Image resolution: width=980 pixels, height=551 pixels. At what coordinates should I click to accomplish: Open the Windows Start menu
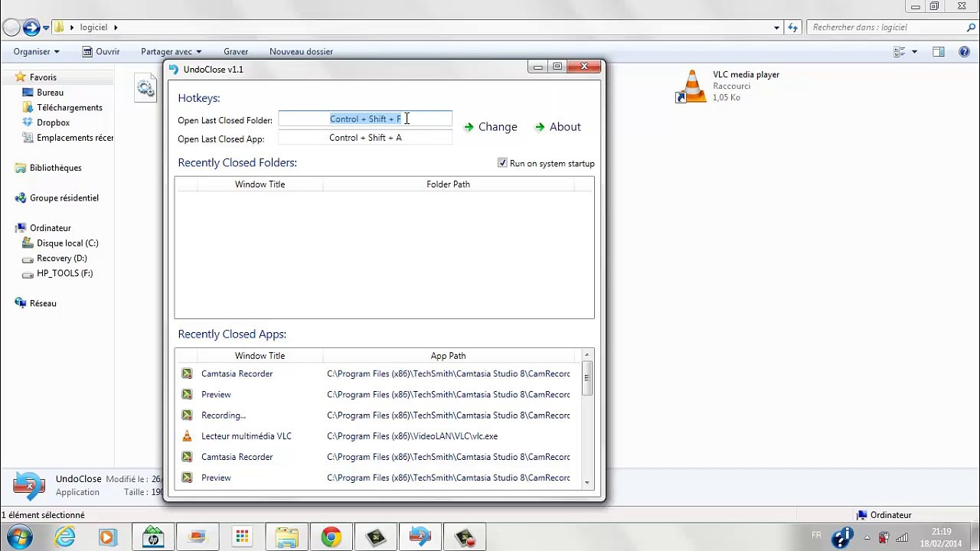[20, 536]
